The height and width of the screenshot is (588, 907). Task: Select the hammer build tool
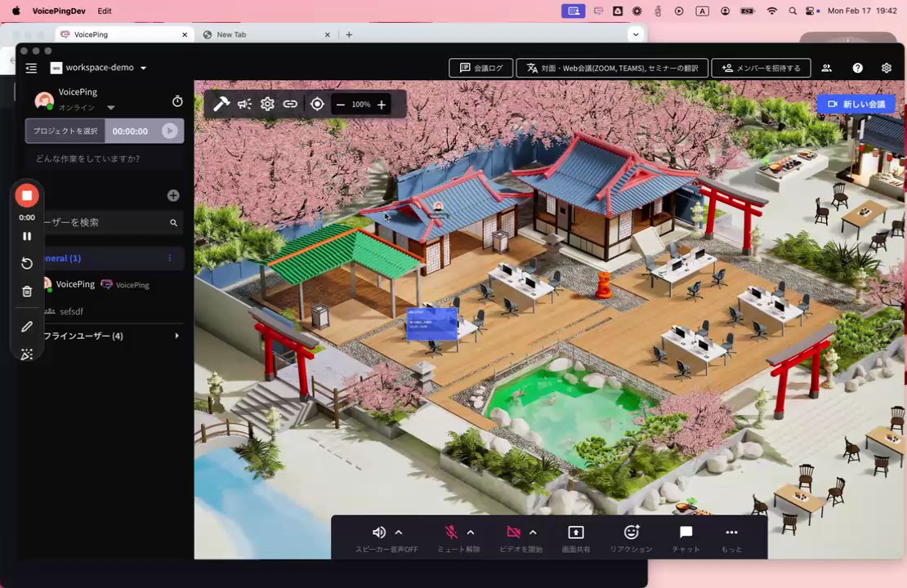[221, 104]
